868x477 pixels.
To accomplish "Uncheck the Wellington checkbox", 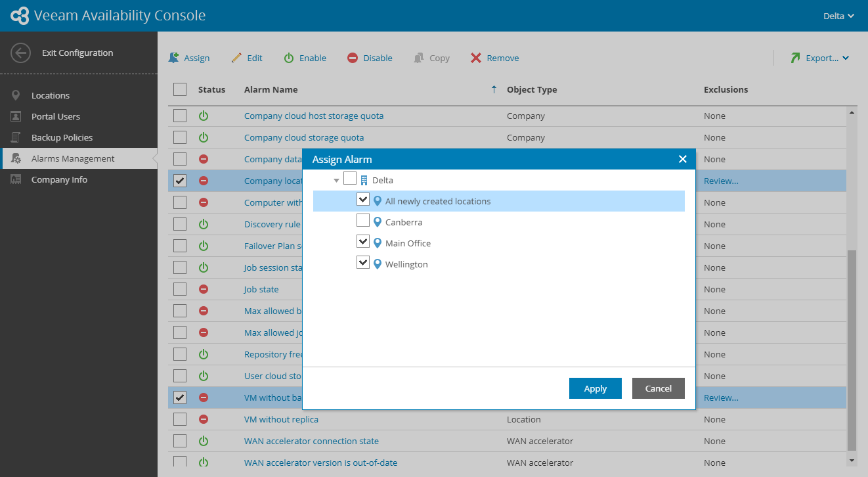I will pyautogui.click(x=363, y=263).
